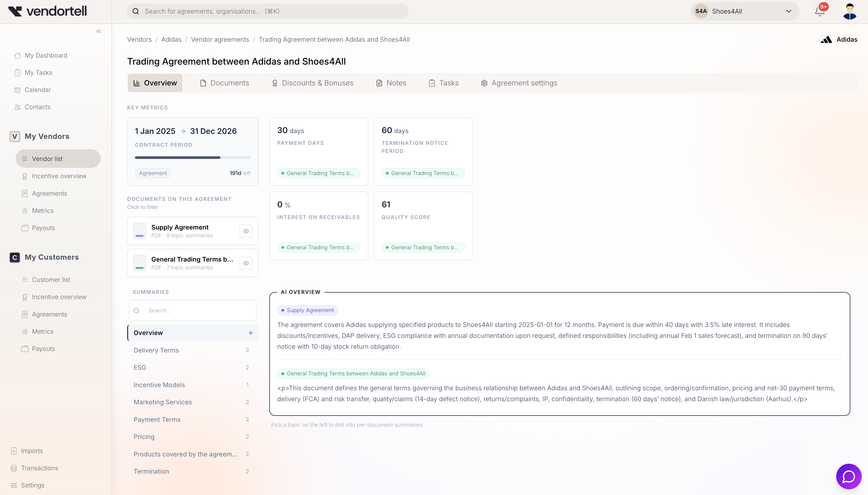
Task: Open vendor Payouts wallet icon
Action: 24,228
